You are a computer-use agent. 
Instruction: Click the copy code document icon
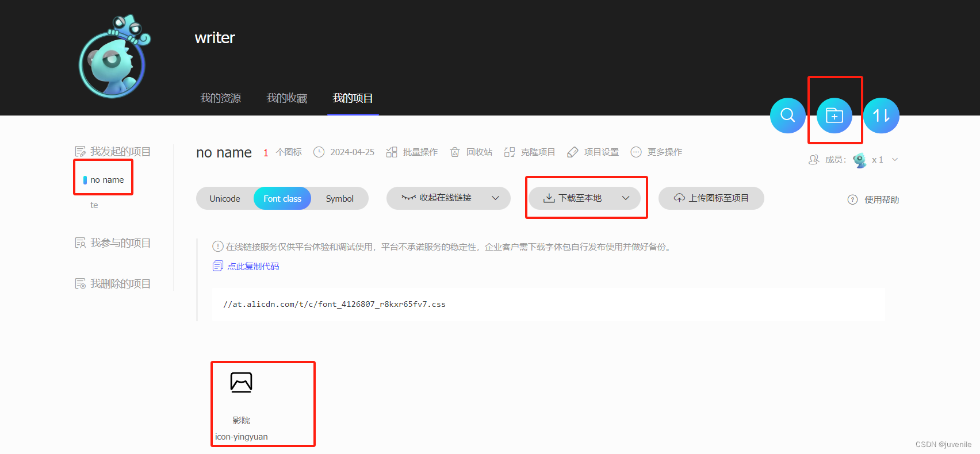pos(218,266)
